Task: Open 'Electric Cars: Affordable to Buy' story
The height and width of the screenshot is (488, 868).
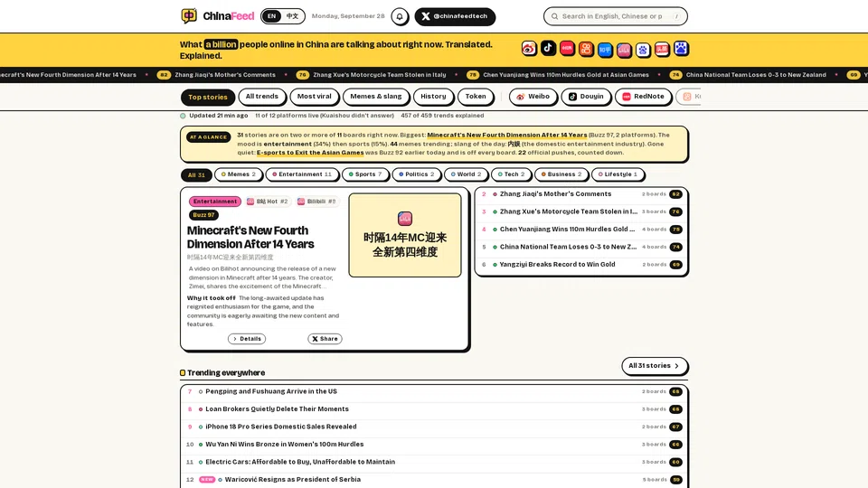Action: 434,462
